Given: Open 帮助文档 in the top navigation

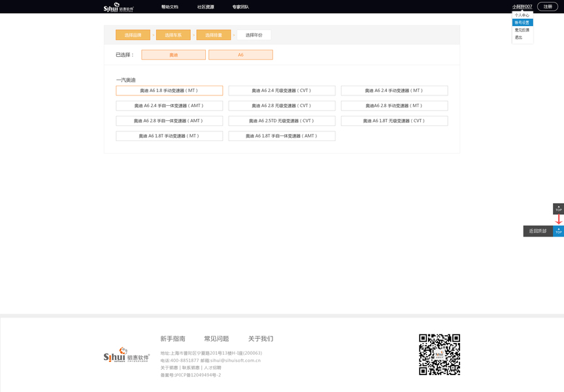Looking at the screenshot, I should (169, 7).
